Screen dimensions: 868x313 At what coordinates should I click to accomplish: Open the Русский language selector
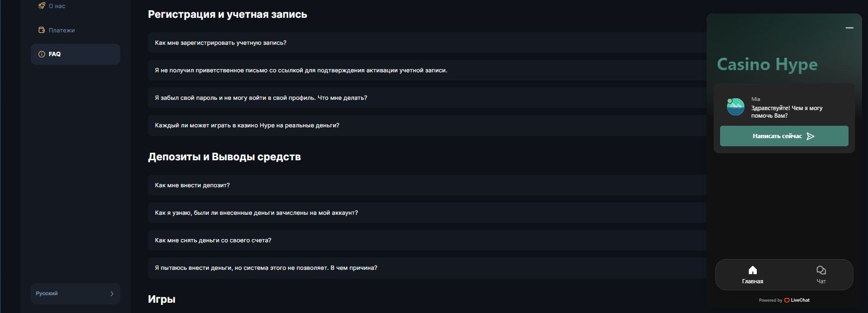(x=75, y=294)
